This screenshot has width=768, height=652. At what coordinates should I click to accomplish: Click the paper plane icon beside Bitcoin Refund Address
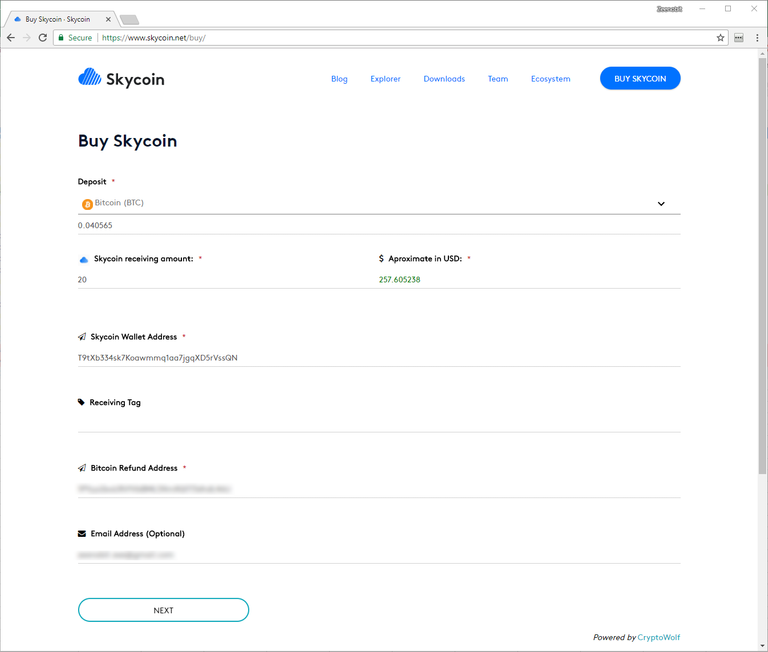82,468
